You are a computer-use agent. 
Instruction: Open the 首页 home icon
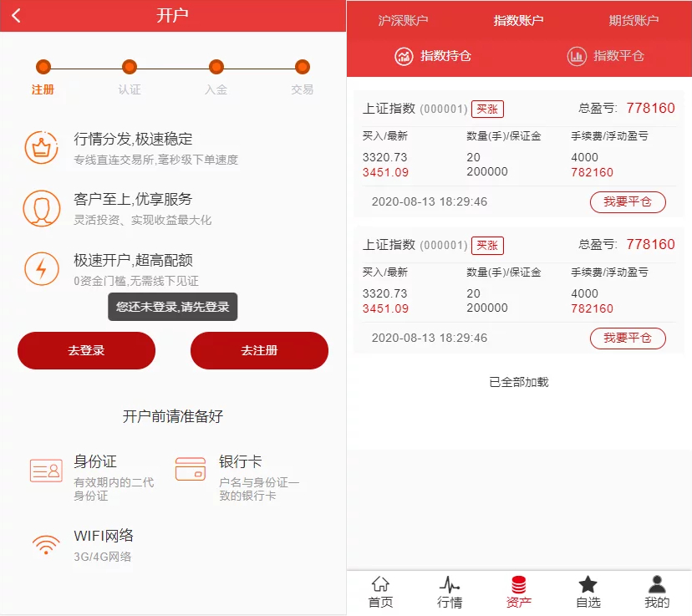[x=380, y=584]
